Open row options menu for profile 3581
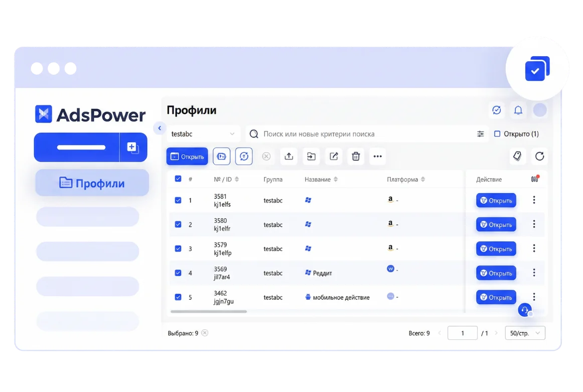Screen dimensions: 583x392 click(534, 200)
